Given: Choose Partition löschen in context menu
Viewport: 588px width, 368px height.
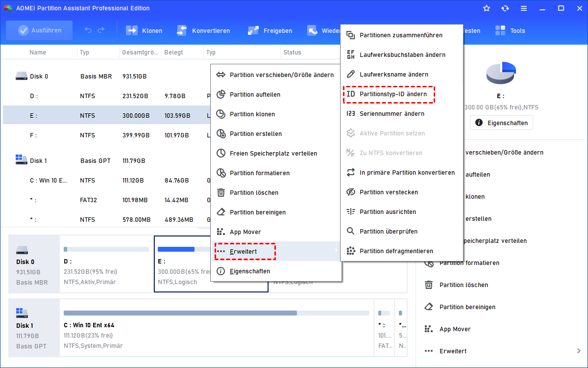Looking at the screenshot, I should click(275, 192).
